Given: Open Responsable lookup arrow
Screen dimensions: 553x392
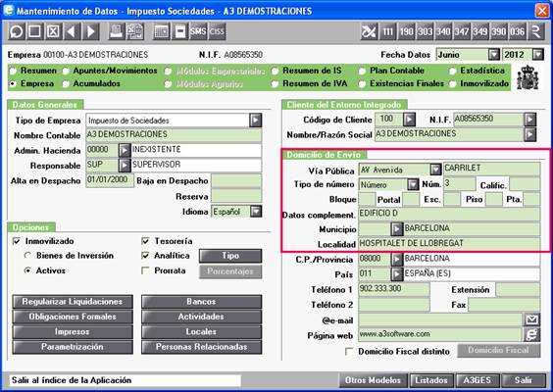Looking at the screenshot, I should (x=125, y=165).
